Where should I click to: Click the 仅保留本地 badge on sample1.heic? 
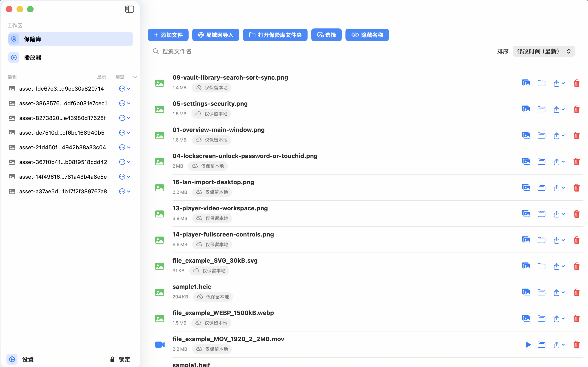point(213,297)
